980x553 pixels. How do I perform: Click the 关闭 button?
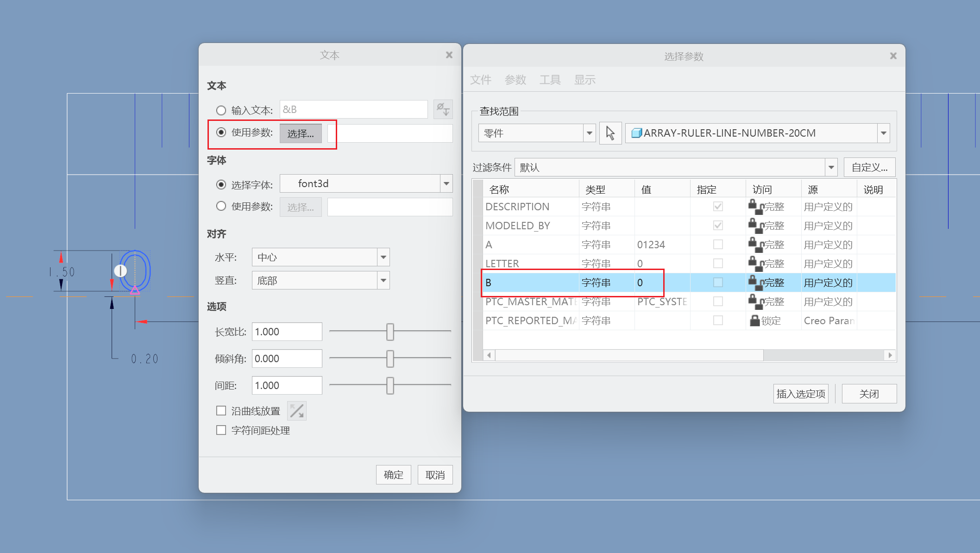point(869,394)
